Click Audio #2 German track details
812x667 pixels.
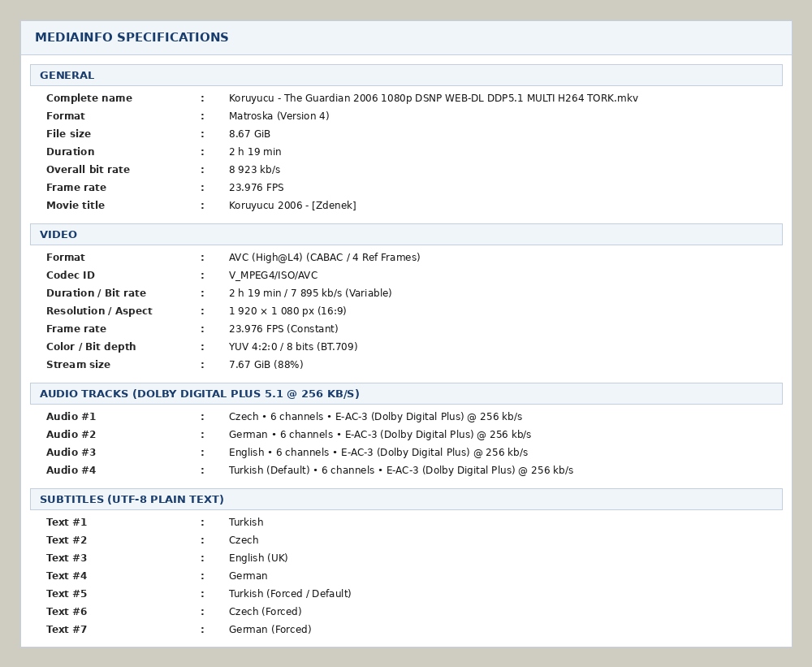[x=380, y=435]
